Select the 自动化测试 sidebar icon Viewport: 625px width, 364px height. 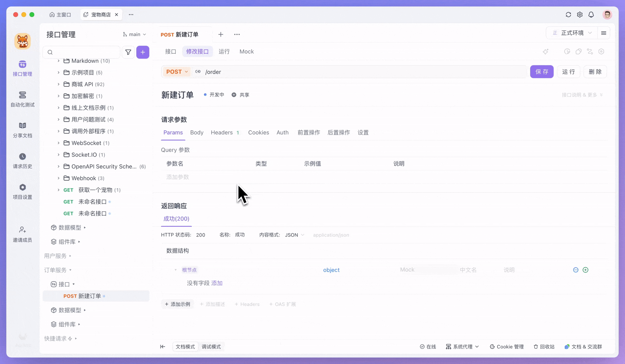[x=22, y=99]
